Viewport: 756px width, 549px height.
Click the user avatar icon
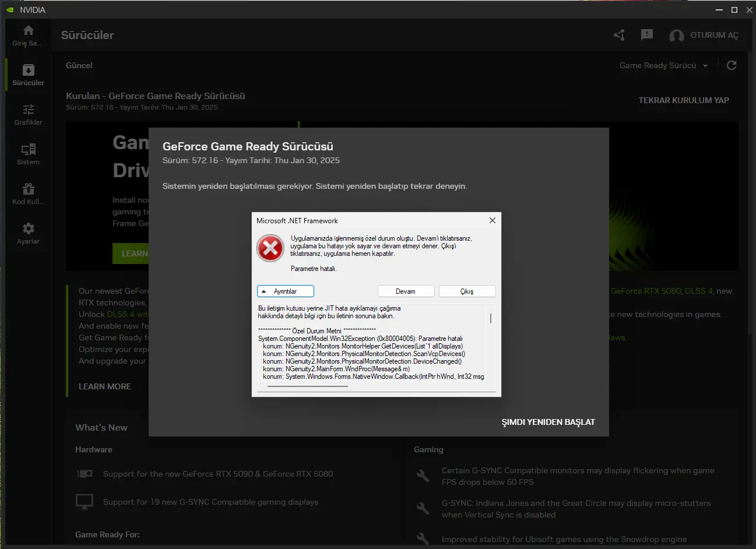click(677, 36)
